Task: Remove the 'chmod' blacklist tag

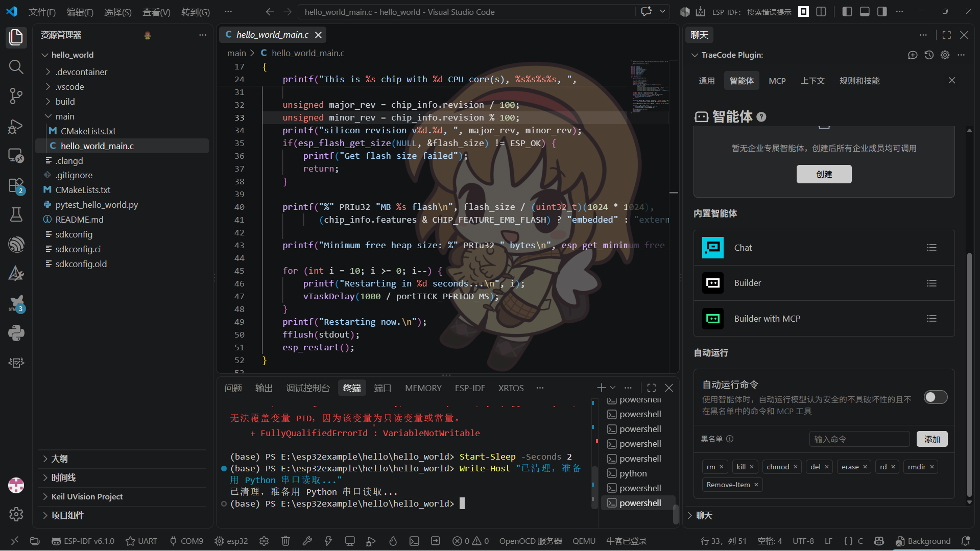Action: tap(796, 467)
